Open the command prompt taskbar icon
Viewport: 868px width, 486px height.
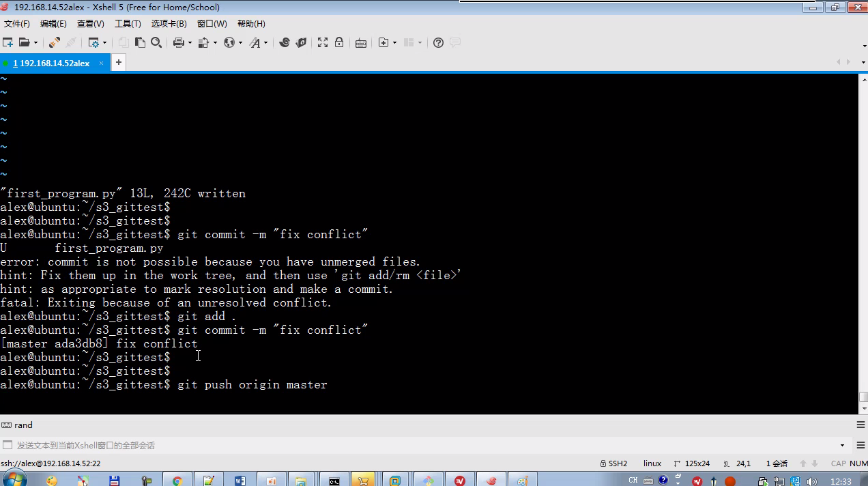334,480
